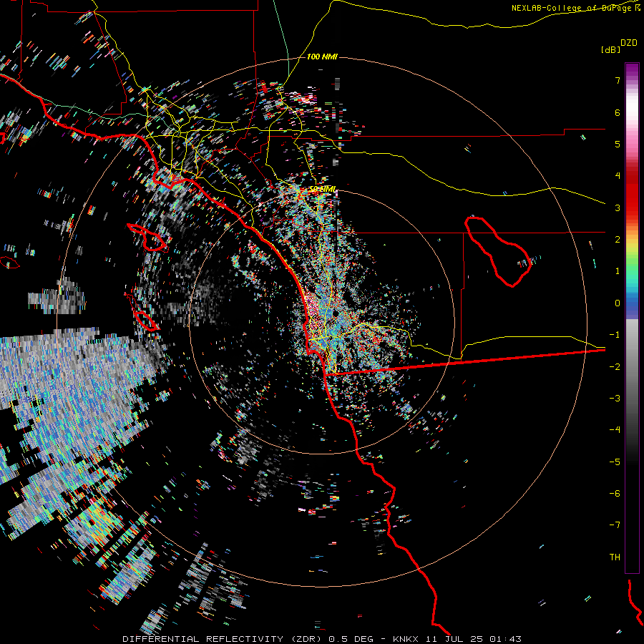Image resolution: width=644 pixels, height=644 pixels.
Task: Click the positive 2 value on the scale
Action: point(618,240)
